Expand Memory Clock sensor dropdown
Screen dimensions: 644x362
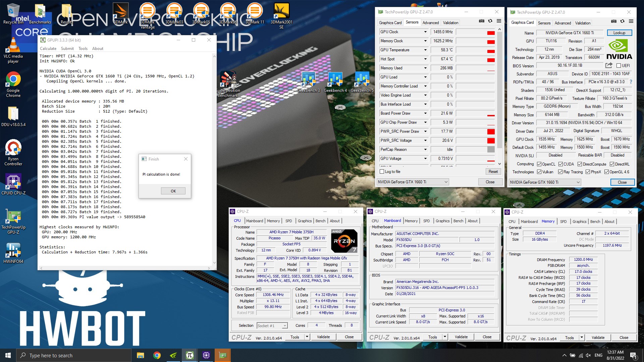(425, 41)
